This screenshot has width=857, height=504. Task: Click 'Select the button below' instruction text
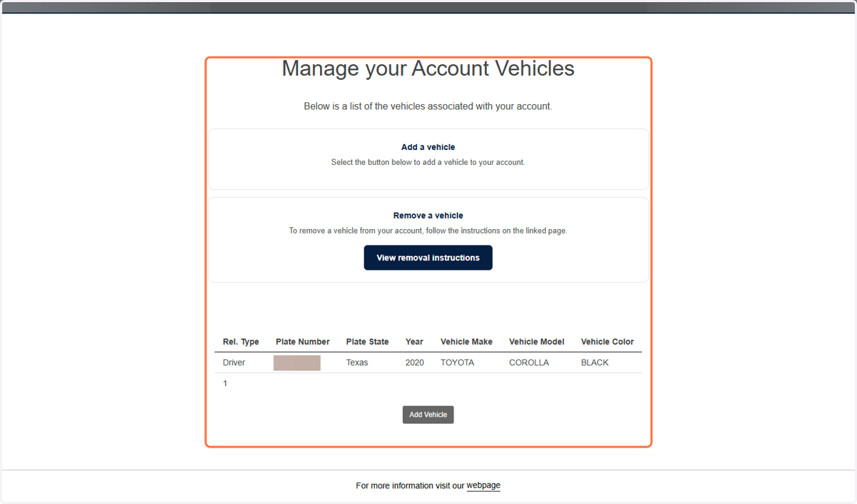(x=428, y=162)
